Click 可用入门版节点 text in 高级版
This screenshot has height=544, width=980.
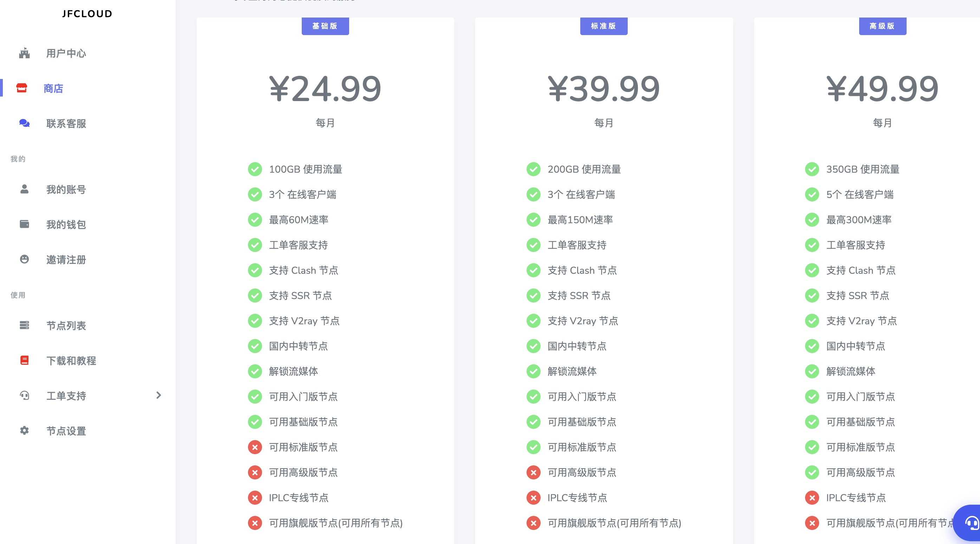tap(861, 397)
